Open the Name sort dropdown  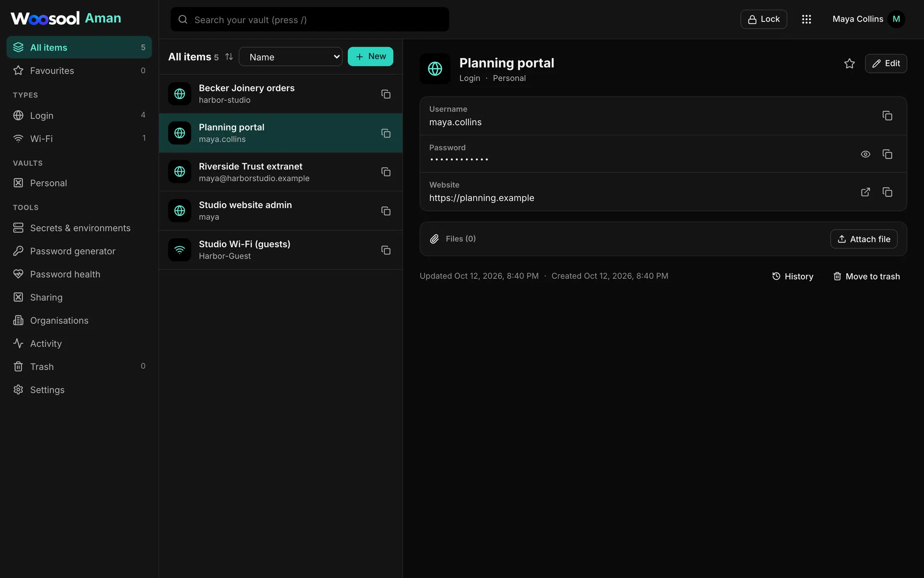point(291,57)
